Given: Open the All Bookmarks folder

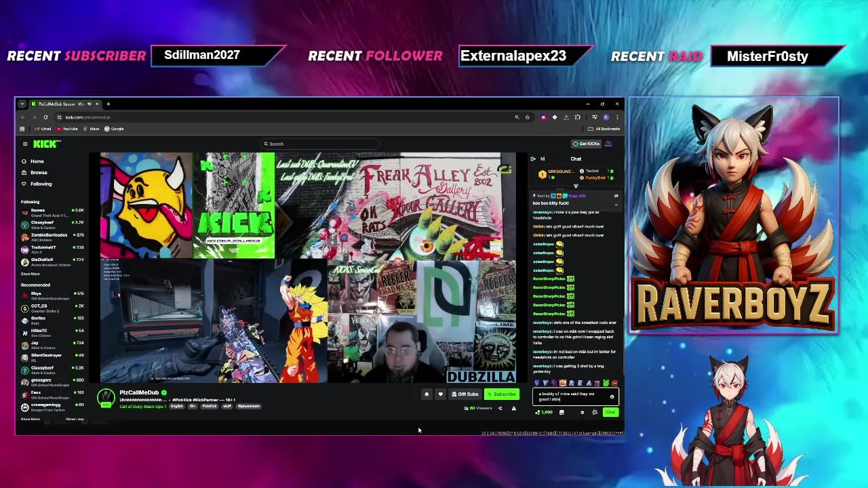Looking at the screenshot, I should tap(605, 129).
